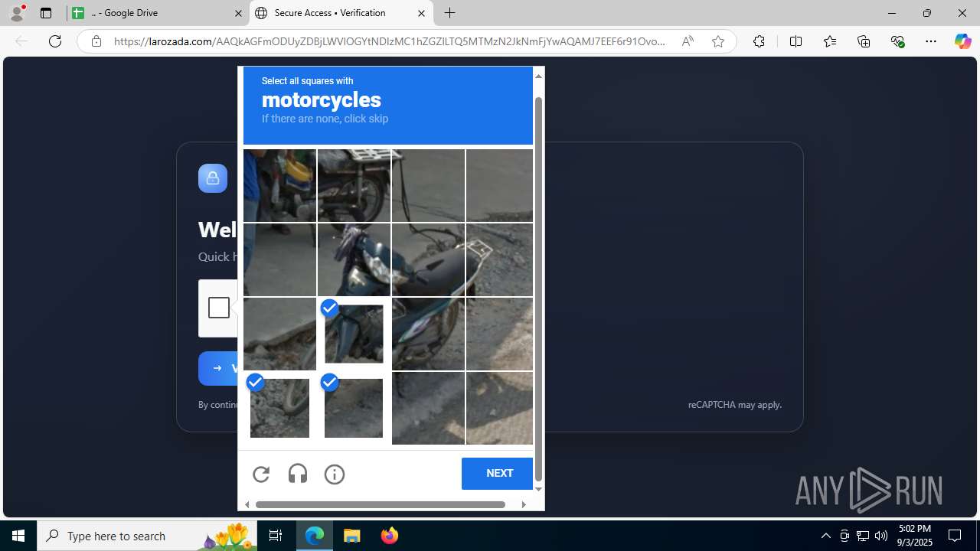Click the taskbar search box
This screenshot has height=551, width=980.
tap(147, 536)
